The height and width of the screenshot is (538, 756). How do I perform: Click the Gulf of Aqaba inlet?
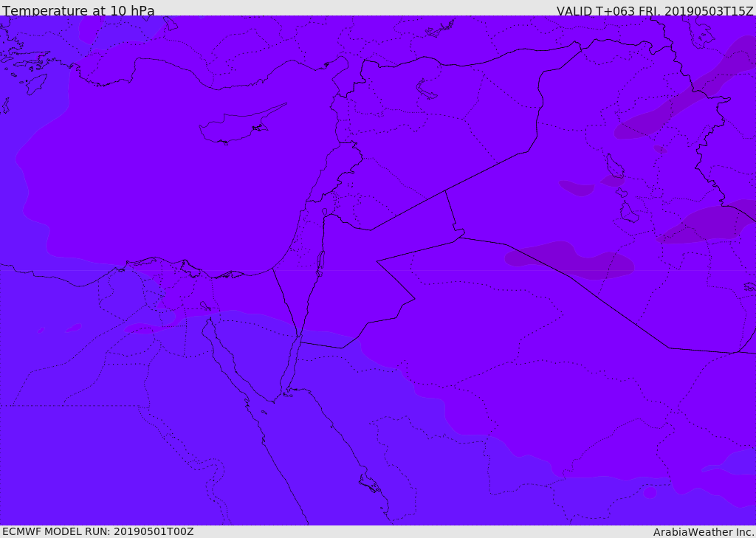tap(293, 367)
